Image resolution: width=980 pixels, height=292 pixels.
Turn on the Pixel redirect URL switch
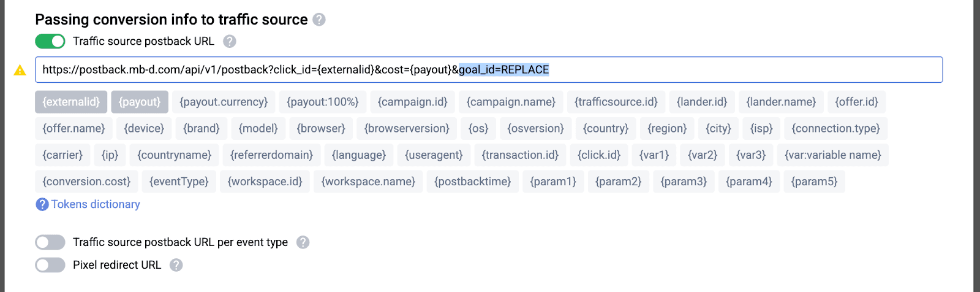50,265
